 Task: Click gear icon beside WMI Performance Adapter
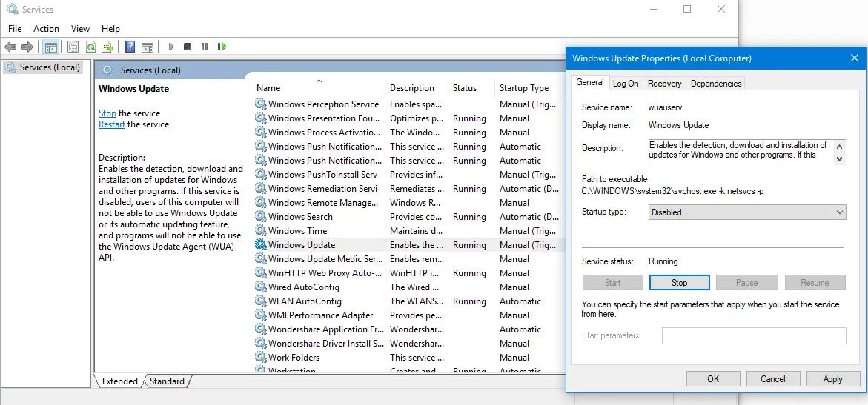tap(261, 315)
